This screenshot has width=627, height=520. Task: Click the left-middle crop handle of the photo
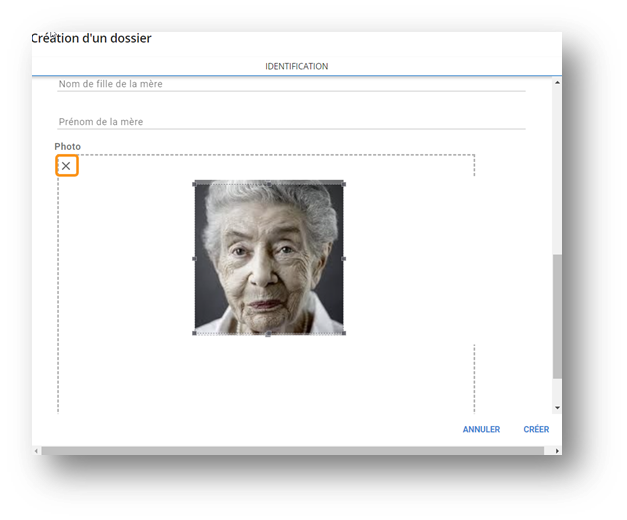pyautogui.click(x=195, y=258)
